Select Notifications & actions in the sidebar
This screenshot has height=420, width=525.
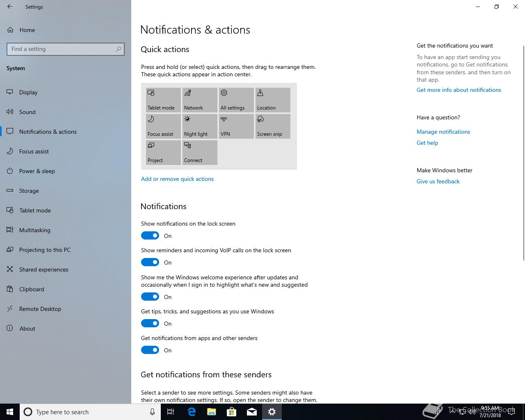(66, 132)
